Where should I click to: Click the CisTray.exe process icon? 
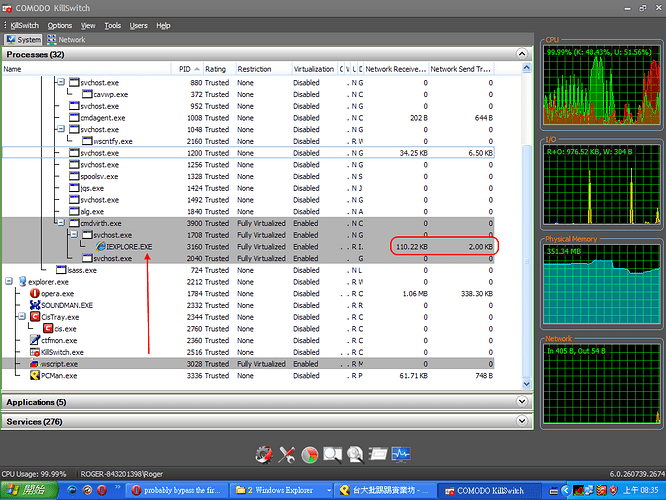[x=35, y=317]
